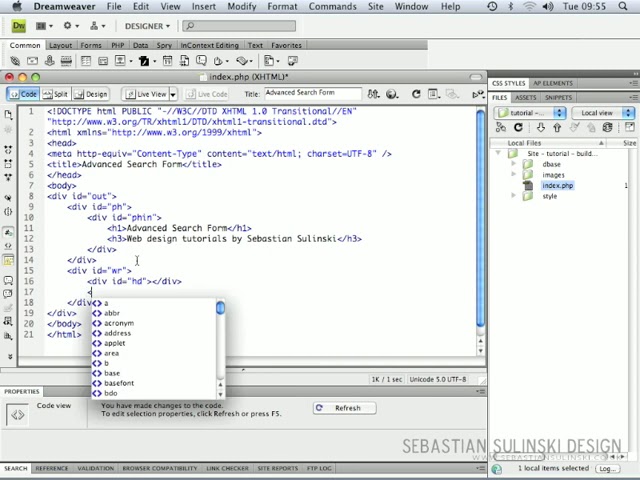This screenshot has width=640, height=480.
Task: Click the Refresh button in Properties
Action: click(x=344, y=408)
